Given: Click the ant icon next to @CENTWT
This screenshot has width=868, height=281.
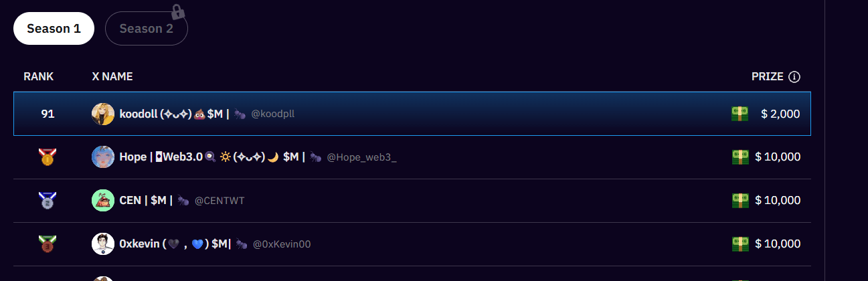Looking at the screenshot, I should point(183,201).
